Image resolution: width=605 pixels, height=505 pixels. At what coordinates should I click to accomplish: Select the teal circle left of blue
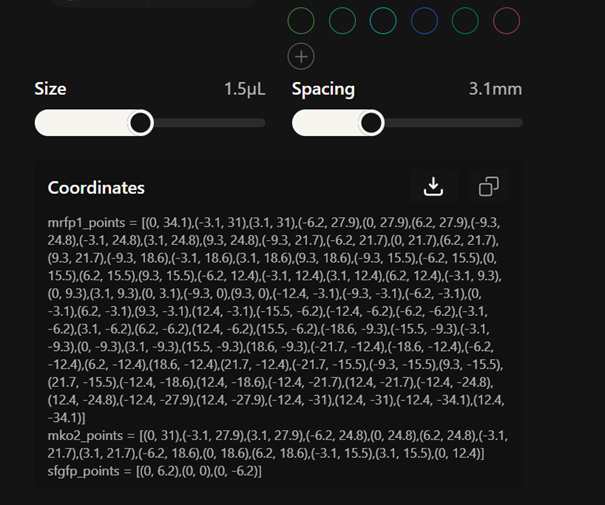(383, 20)
